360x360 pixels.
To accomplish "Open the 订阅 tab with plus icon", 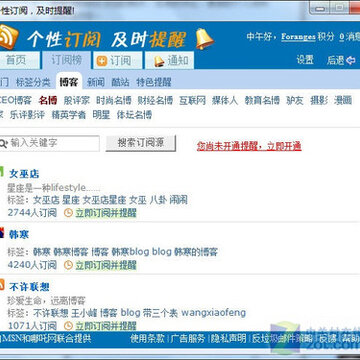I will tap(117, 61).
